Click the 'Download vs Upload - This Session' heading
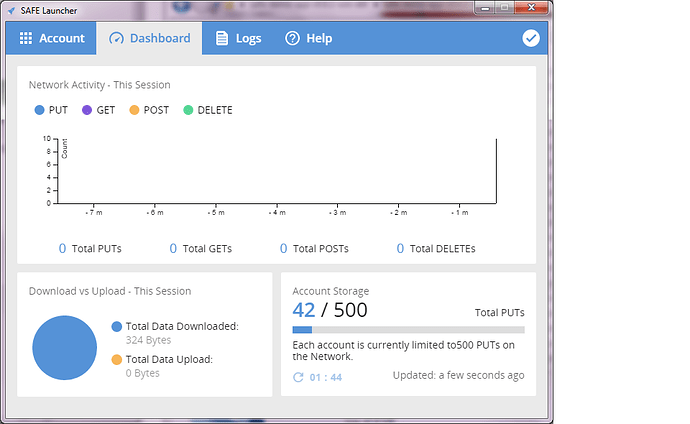Screen dimensions: 690x424 [x=110, y=291]
